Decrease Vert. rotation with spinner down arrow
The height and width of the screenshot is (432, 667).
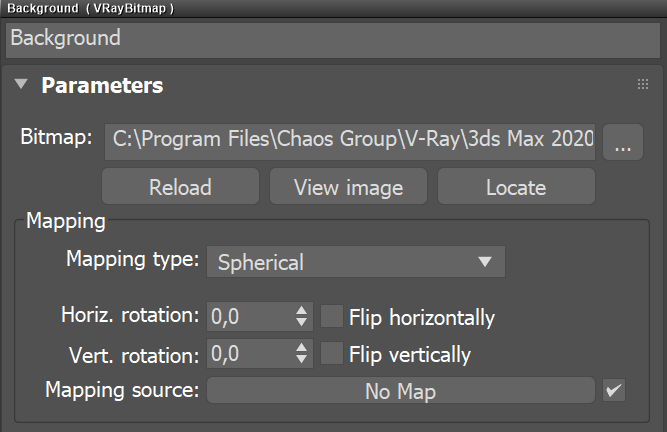point(302,359)
